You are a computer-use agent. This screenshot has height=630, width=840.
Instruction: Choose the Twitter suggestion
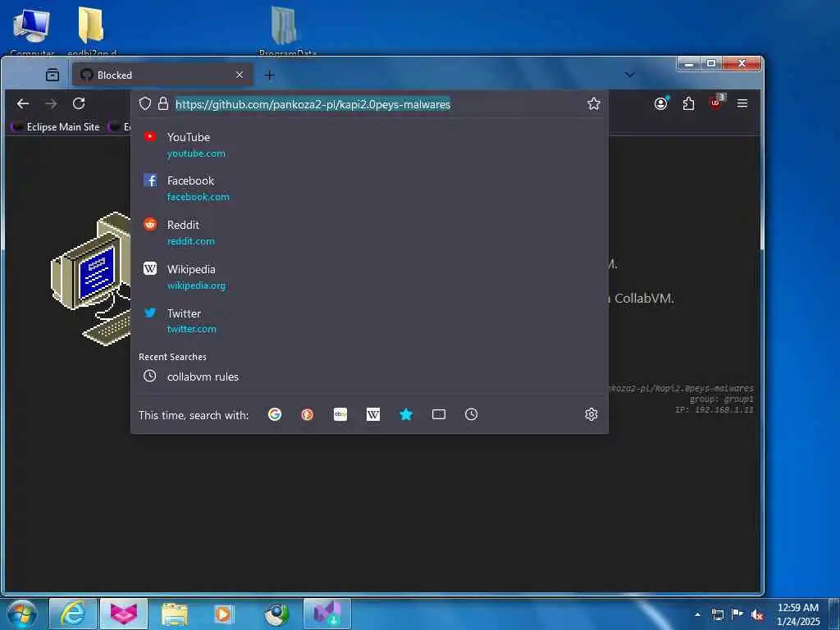pyautogui.click(x=369, y=321)
